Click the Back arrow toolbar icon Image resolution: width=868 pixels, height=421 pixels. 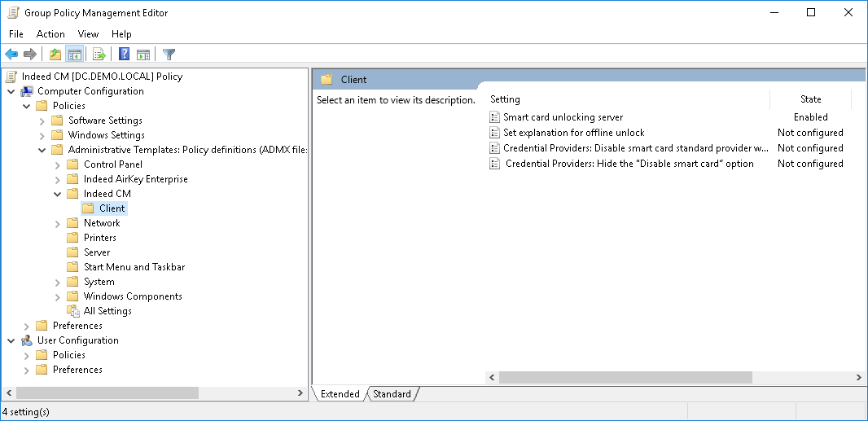pyautogui.click(x=11, y=55)
